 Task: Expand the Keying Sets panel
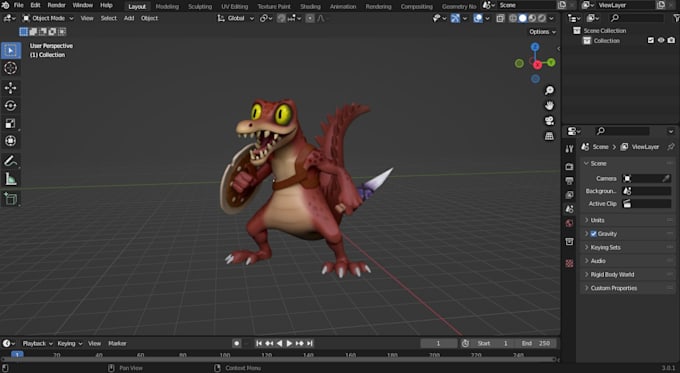click(x=627, y=247)
